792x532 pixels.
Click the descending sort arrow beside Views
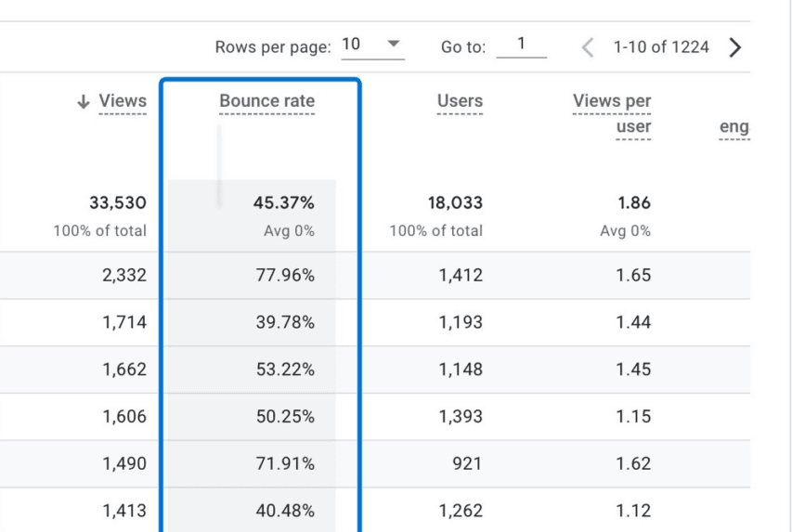click(x=84, y=101)
